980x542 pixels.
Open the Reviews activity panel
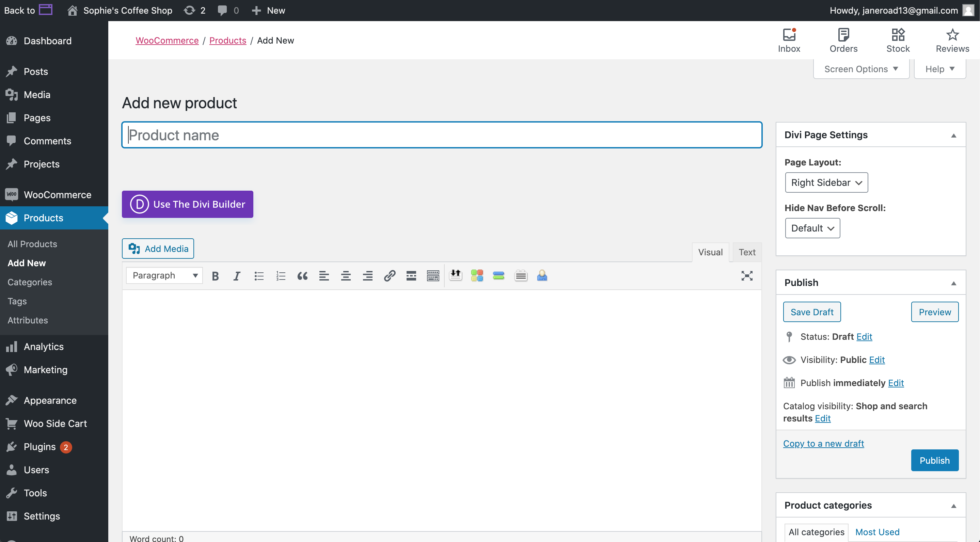click(x=952, y=40)
